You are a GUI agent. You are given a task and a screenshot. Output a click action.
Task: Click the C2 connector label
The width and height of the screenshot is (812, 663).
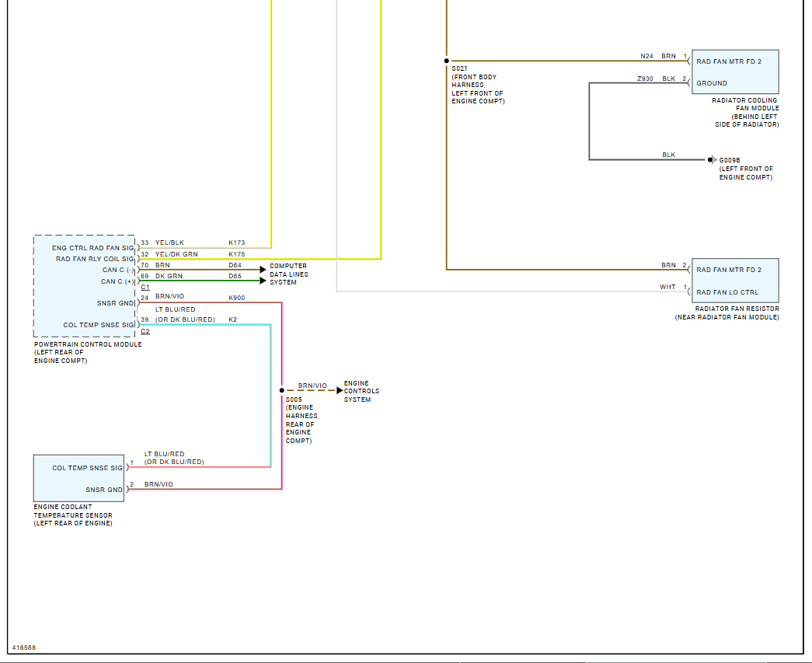[x=145, y=331]
